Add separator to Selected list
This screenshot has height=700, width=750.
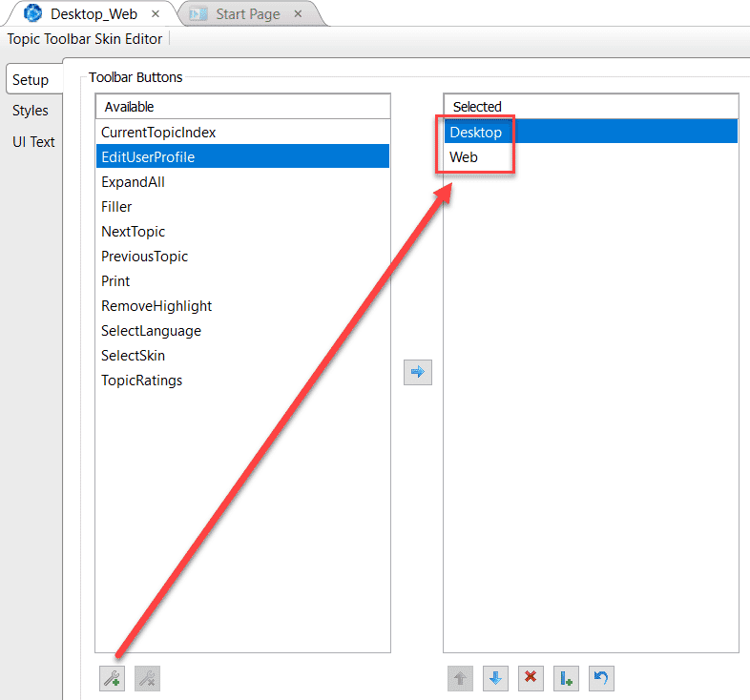click(567, 678)
